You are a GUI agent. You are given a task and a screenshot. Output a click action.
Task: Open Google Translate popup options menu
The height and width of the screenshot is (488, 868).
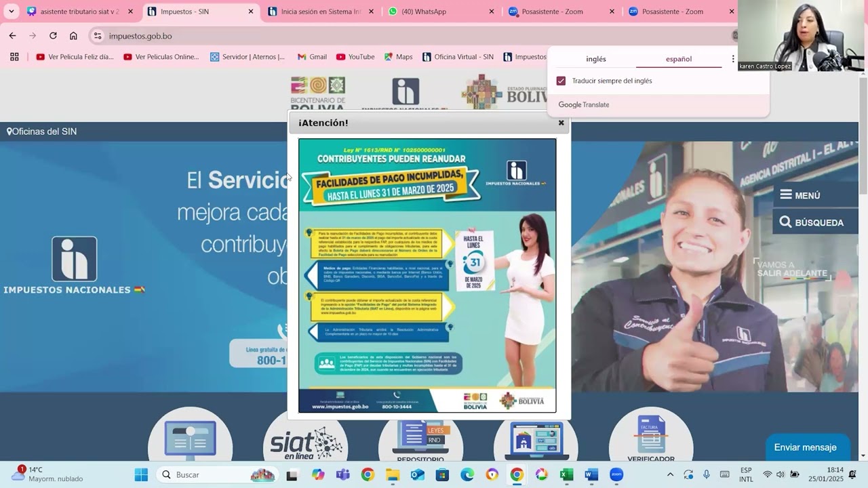point(733,59)
